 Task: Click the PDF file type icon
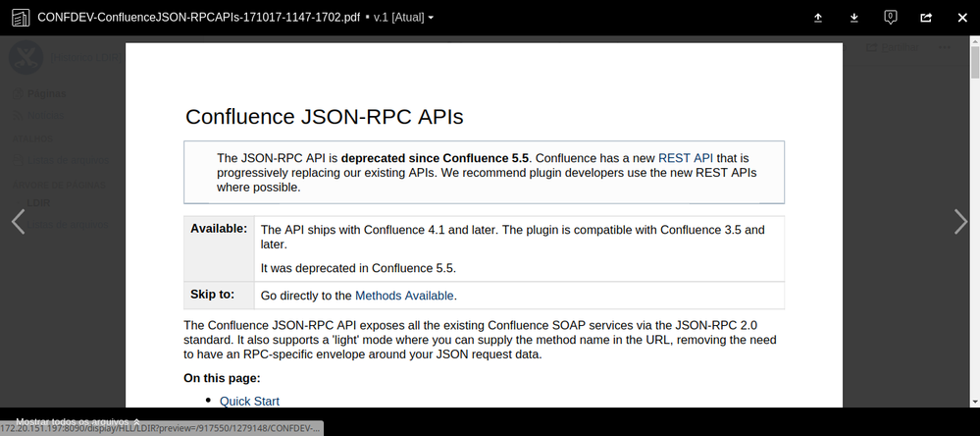[x=21, y=18]
